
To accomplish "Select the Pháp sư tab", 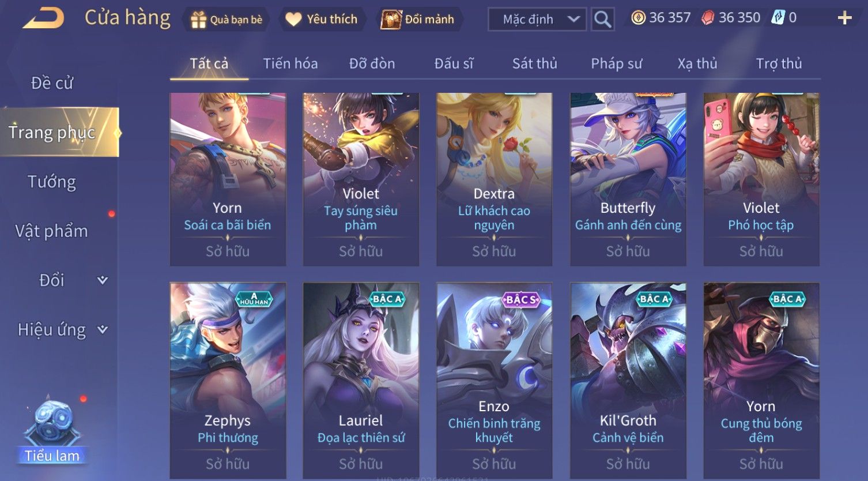I will tap(616, 63).
